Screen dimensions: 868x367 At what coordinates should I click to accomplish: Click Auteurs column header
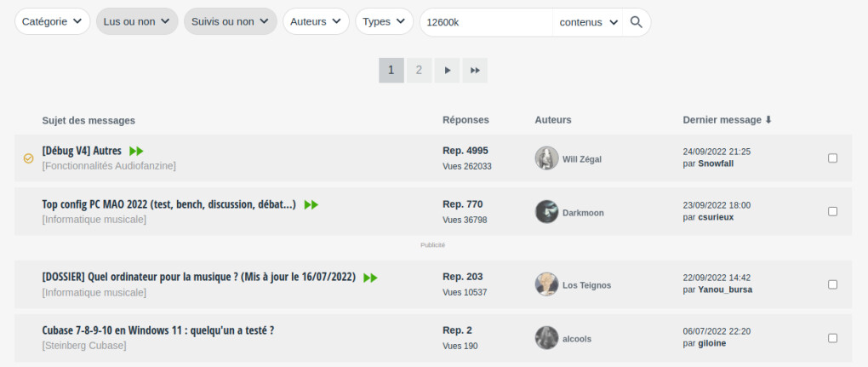pos(553,120)
